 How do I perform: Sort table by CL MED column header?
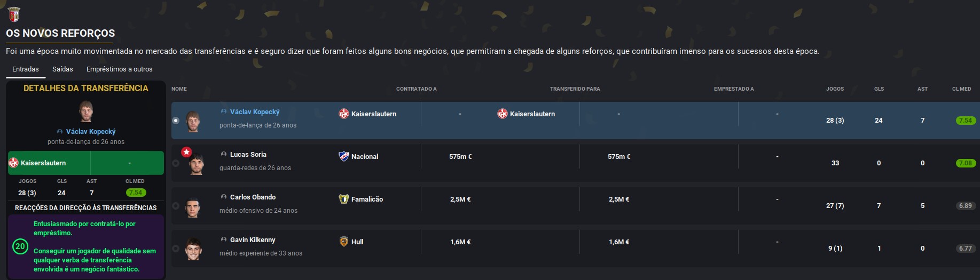click(961, 89)
